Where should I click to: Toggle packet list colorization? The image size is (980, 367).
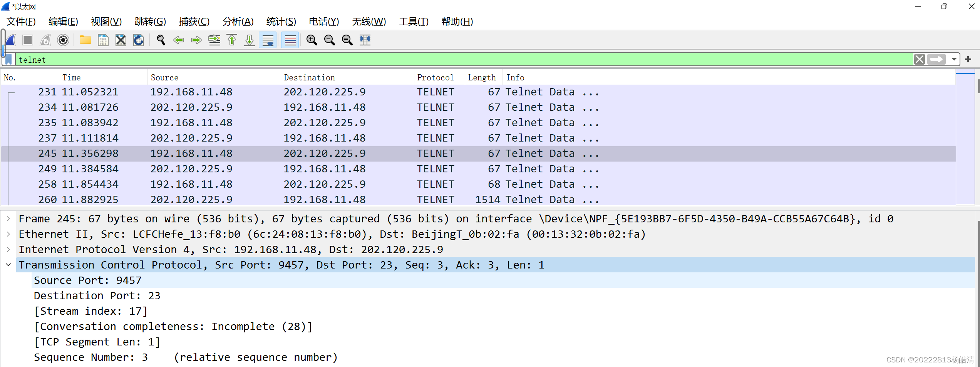click(290, 40)
